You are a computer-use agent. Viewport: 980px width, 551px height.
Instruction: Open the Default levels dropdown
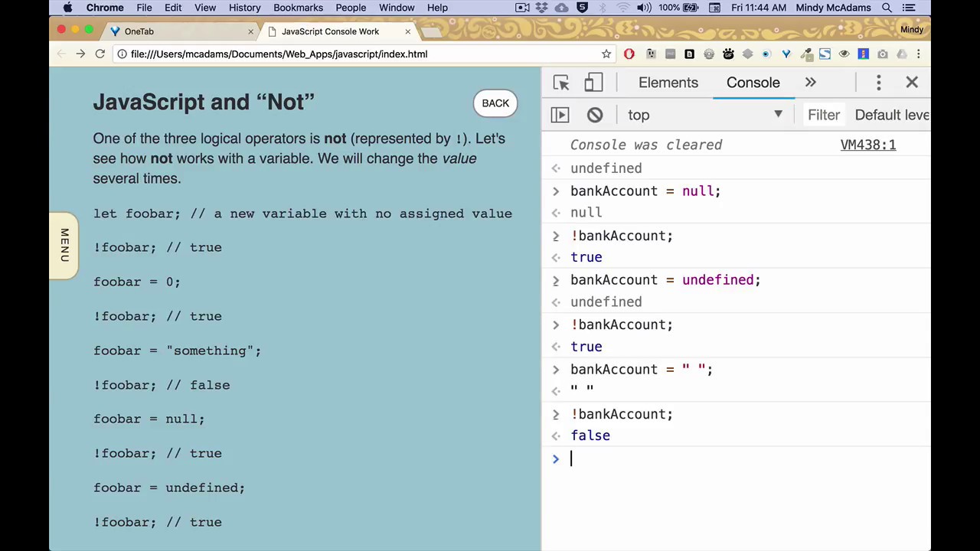pos(892,115)
